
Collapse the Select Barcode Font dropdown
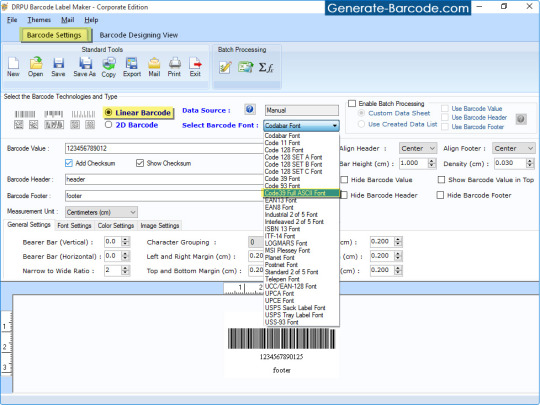334,126
